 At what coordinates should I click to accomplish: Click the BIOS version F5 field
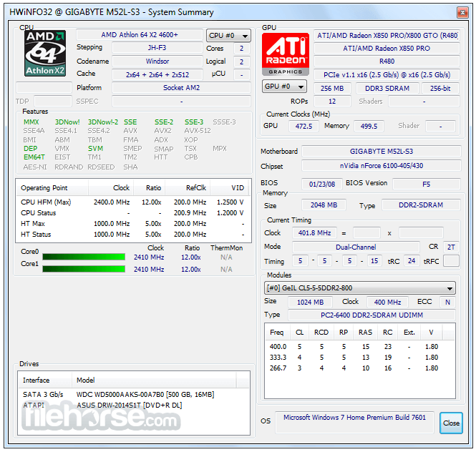426,184
